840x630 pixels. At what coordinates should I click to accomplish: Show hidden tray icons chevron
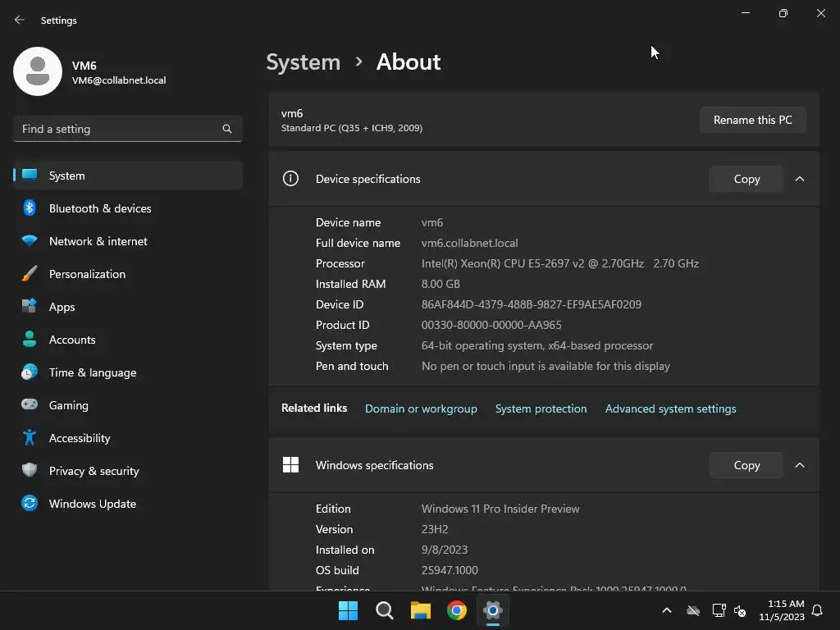pos(667,610)
